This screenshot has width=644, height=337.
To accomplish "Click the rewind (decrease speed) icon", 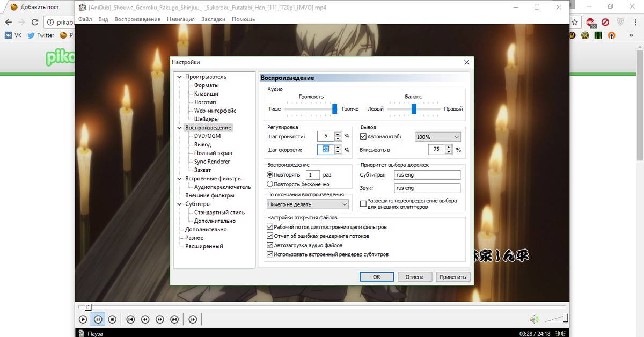I will tap(145, 319).
